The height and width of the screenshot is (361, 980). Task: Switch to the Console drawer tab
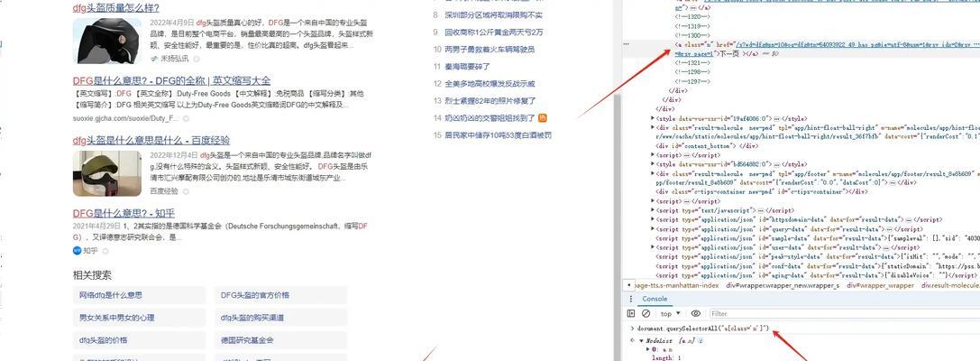pyautogui.click(x=655, y=299)
